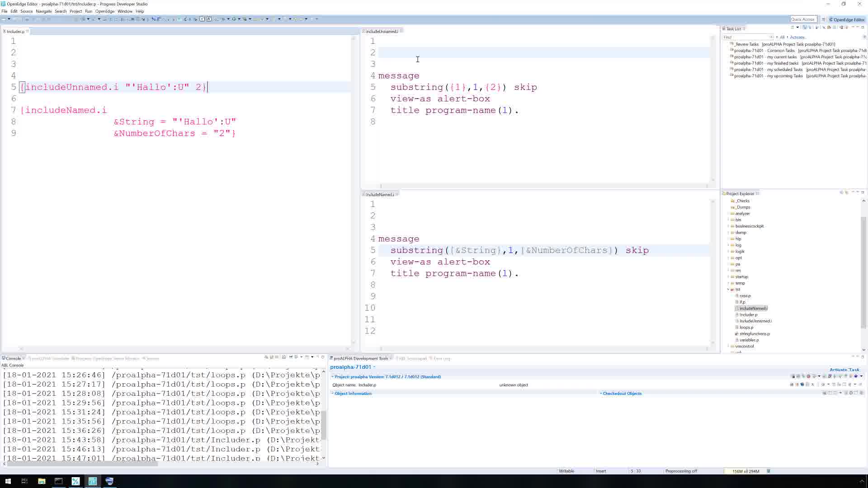Toggle Insert mode in status bar
The image size is (868, 488).
pyautogui.click(x=601, y=471)
